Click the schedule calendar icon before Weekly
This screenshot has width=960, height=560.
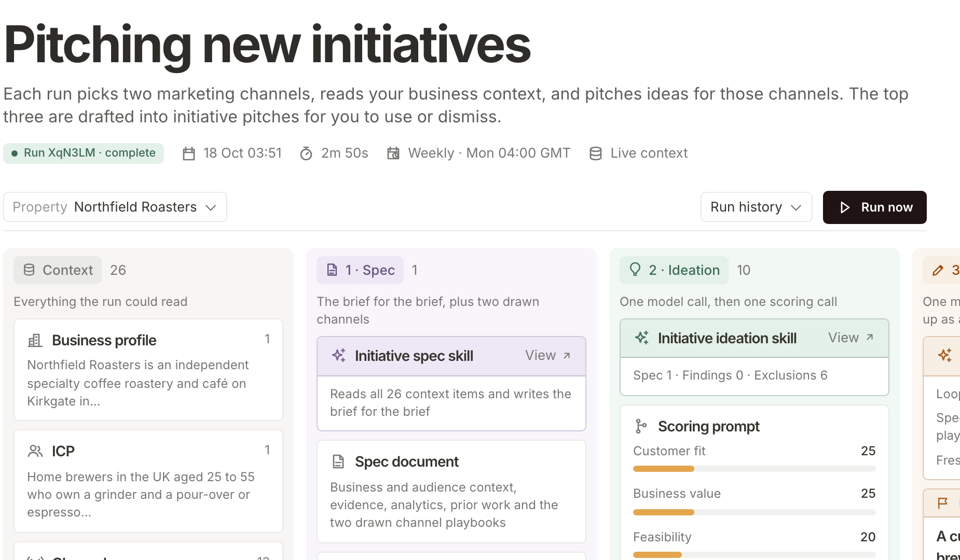pos(393,153)
